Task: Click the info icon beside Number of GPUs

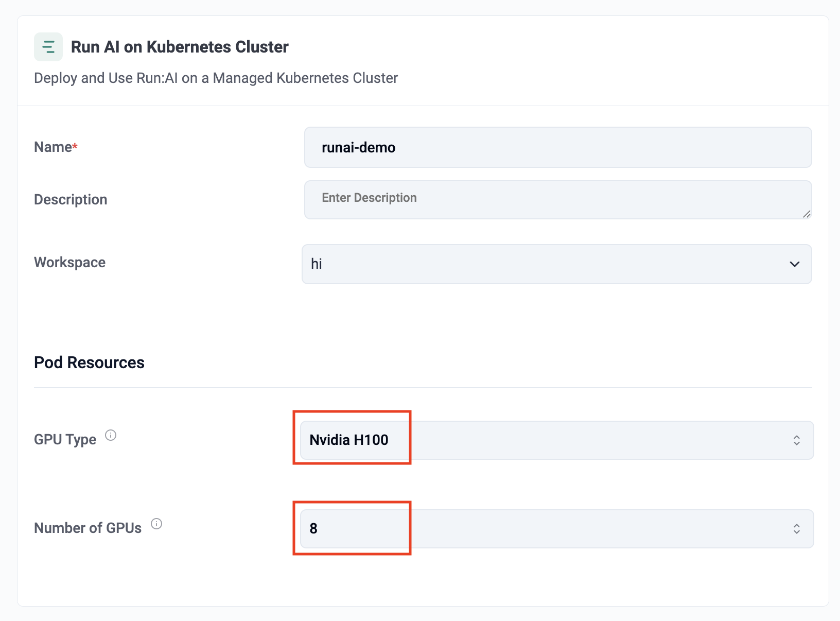Action: [x=156, y=524]
